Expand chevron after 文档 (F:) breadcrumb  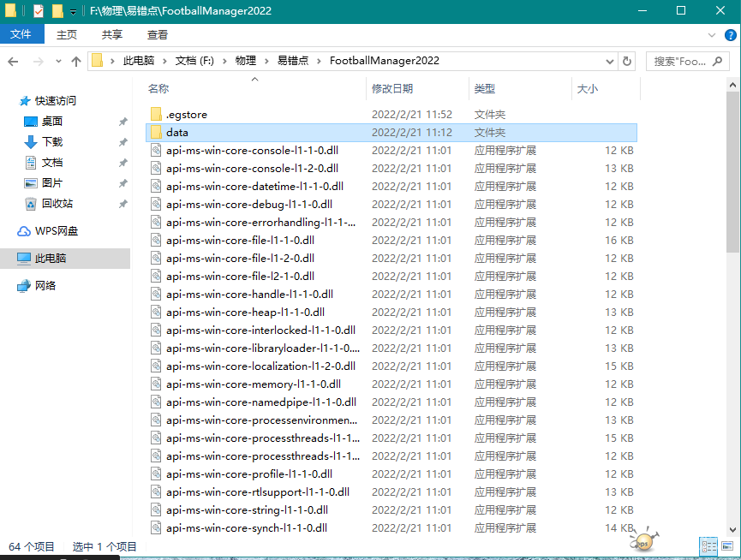click(224, 61)
